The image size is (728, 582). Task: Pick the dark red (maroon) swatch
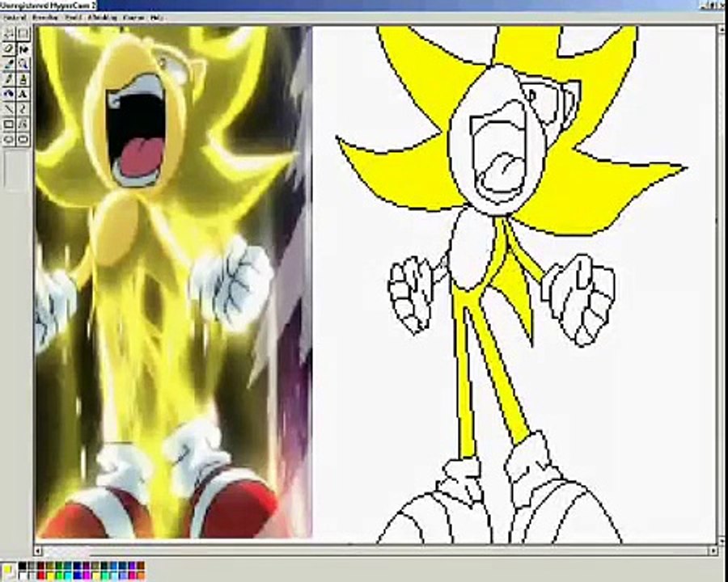[x=40, y=565]
